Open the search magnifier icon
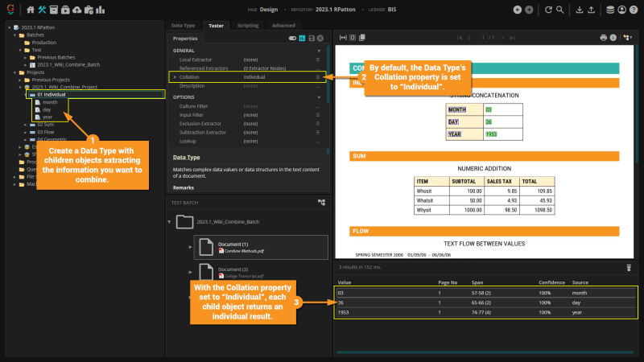This screenshot has height=362, width=644. (559, 10)
